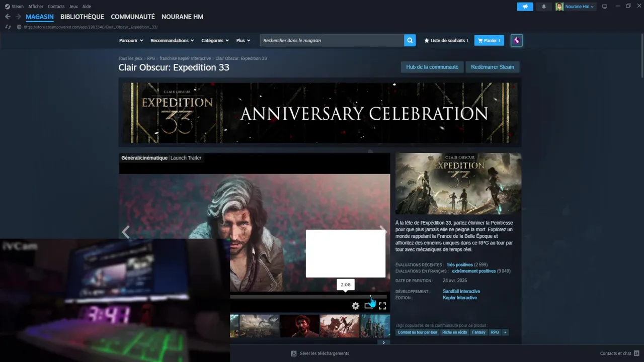Open the notifications bell
644x362 pixels.
(x=544, y=7)
